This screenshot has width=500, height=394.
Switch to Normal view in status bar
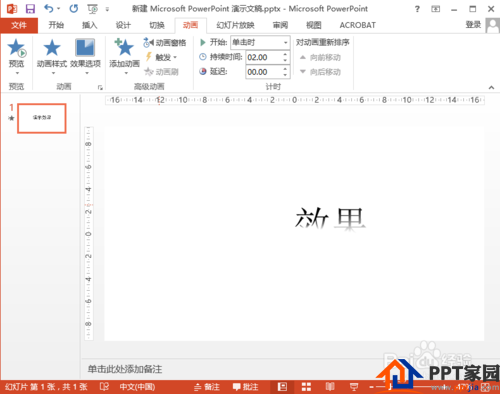[282, 387]
